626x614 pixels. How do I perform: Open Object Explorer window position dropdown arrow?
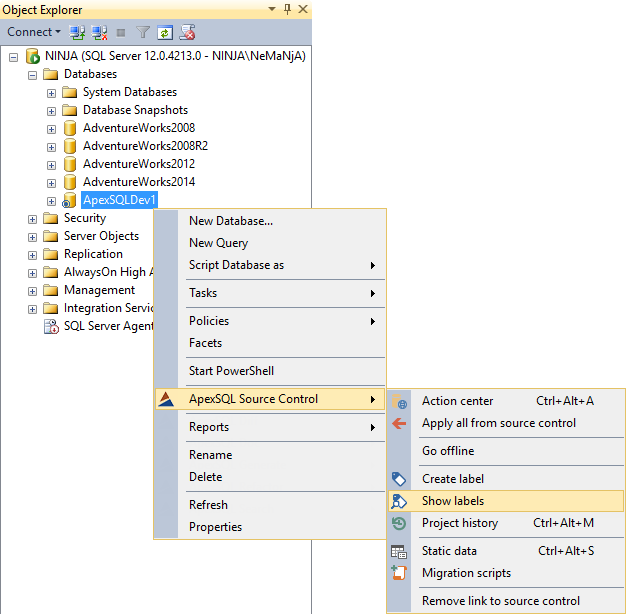[x=272, y=9]
